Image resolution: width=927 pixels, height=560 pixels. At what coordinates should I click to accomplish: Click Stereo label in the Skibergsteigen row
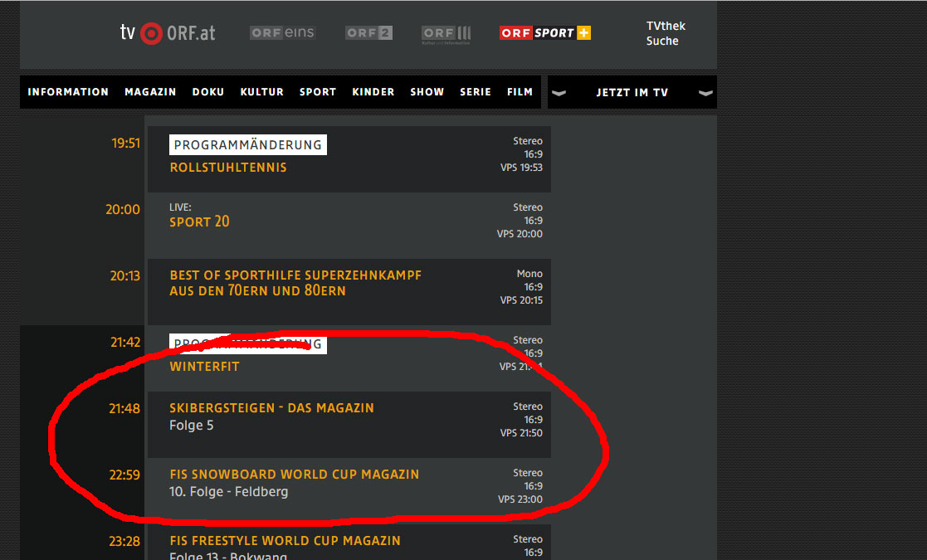(x=528, y=407)
